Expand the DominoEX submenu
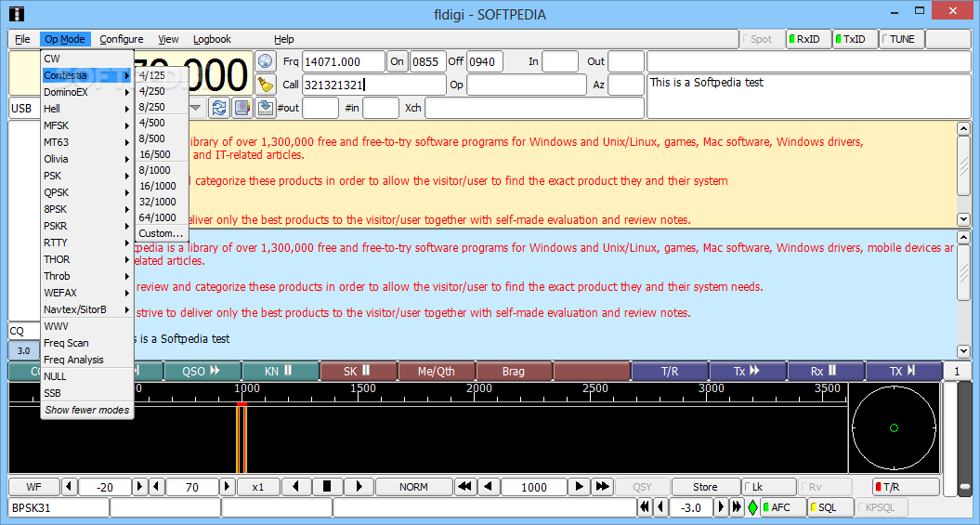Screen dimensions: 980x525 point(87,92)
